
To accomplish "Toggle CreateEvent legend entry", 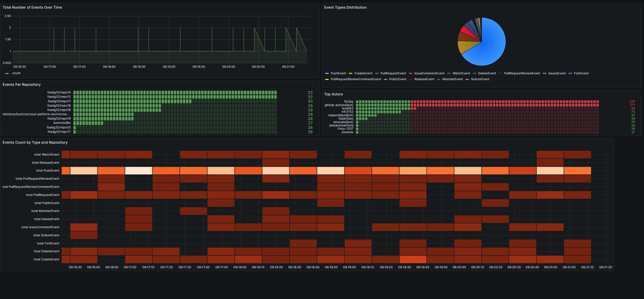I will (x=363, y=73).
